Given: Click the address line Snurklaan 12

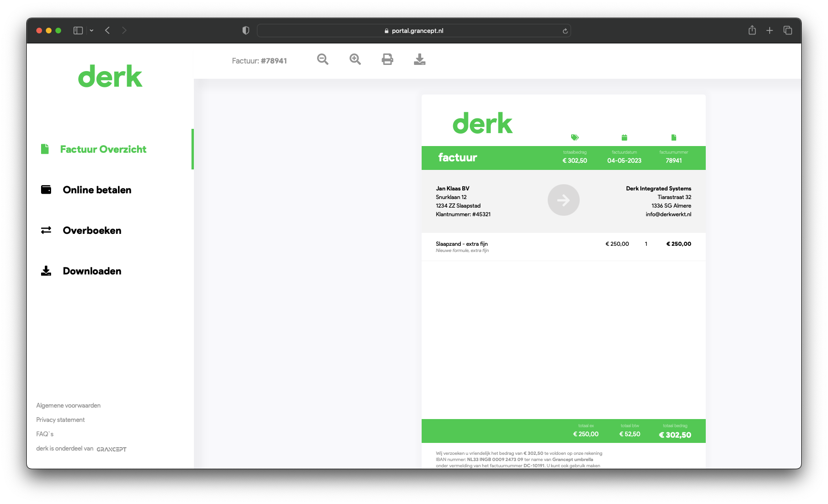Looking at the screenshot, I should pyautogui.click(x=451, y=197).
